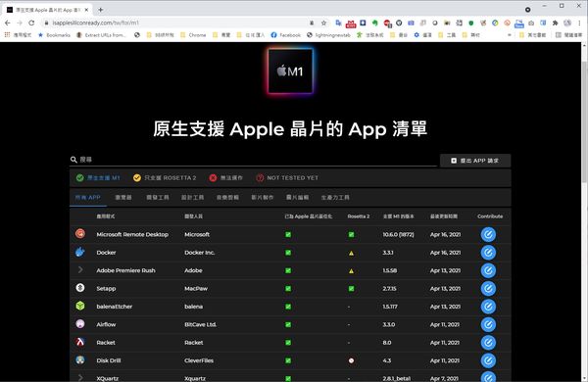Image resolution: width=588 pixels, height=382 pixels.
Task: Open Contribute for Adobe Premiere Rush
Action: 488,270
